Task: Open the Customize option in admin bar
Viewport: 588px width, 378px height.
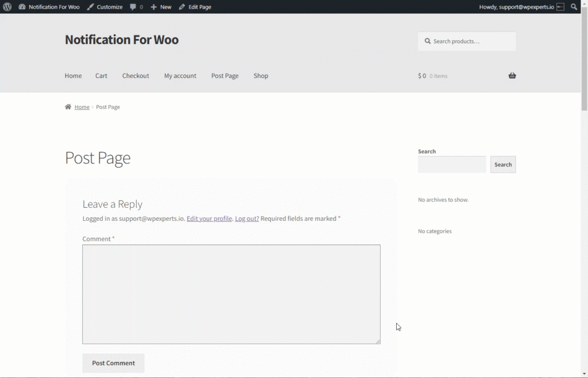Action: pos(105,7)
